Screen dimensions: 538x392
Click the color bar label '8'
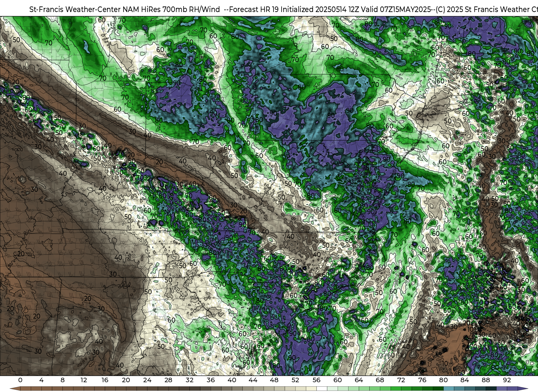(x=62, y=380)
